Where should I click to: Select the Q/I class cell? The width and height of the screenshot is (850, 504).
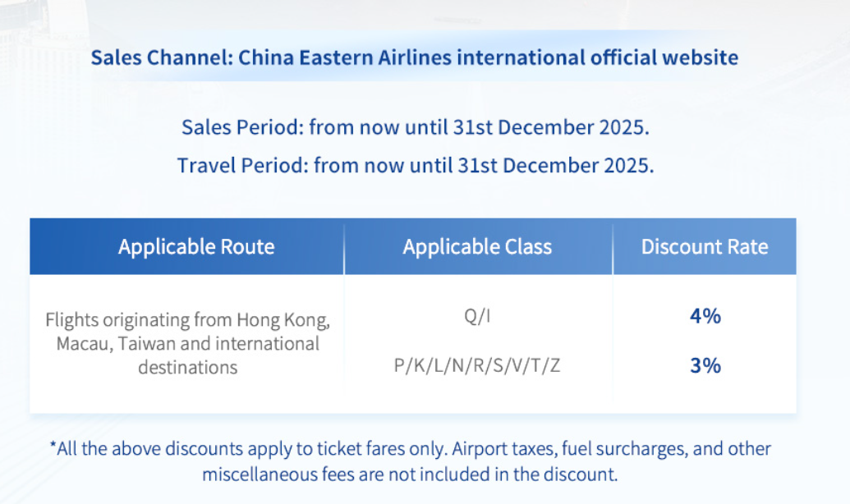(x=477, y=317)
